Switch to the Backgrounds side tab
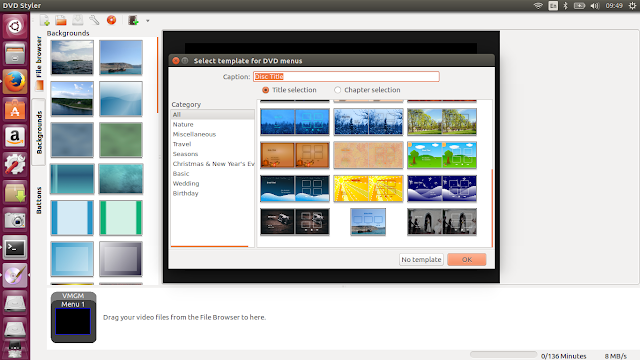The width and height of the screenshot is (640, 360). tap(39, 132)
